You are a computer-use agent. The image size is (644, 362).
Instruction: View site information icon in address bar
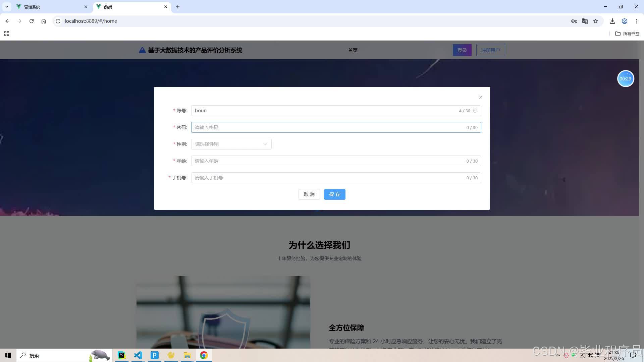point(58,21)
